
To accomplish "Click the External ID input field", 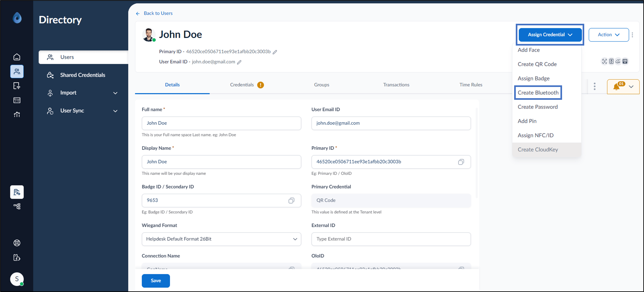I will pyautogui.click(x=391, y=239).
